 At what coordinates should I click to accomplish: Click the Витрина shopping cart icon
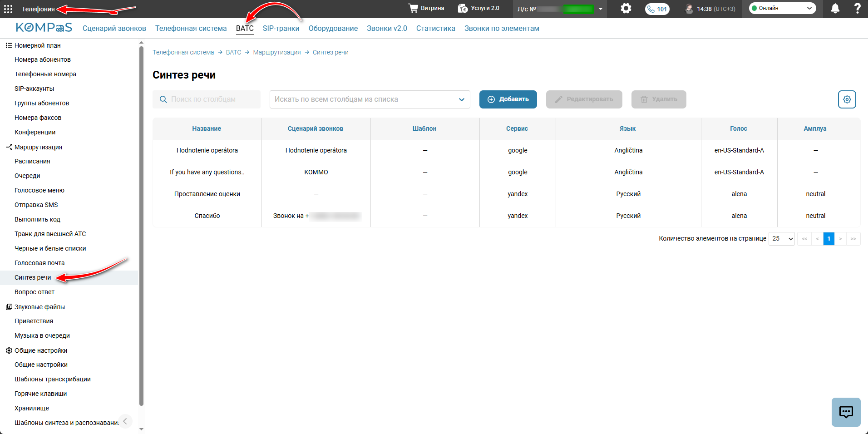(x=413, y=8)
